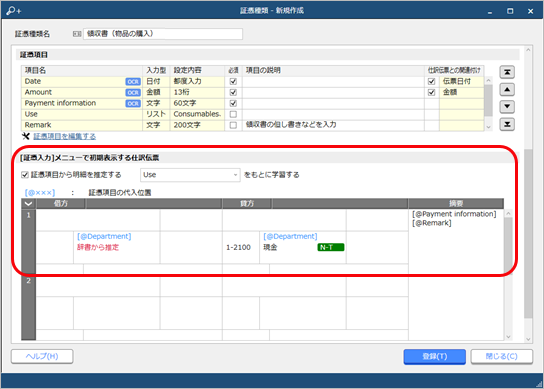Click OCR badge on Payment information row

(x=133, y=103)
